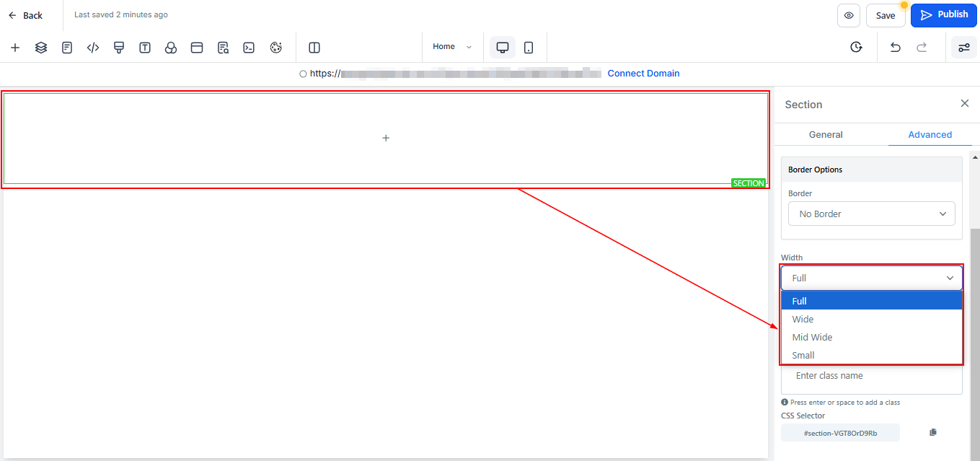Screen dimensions: 980x461
Task: Expand the Border dropdown set to No Border
Action: [871, 214]
